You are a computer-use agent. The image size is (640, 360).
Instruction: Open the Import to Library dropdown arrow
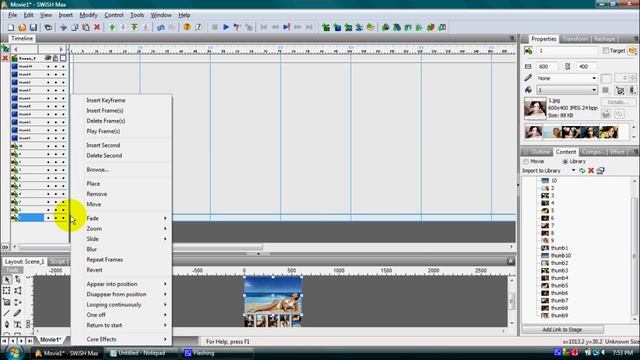coord(573,171)
